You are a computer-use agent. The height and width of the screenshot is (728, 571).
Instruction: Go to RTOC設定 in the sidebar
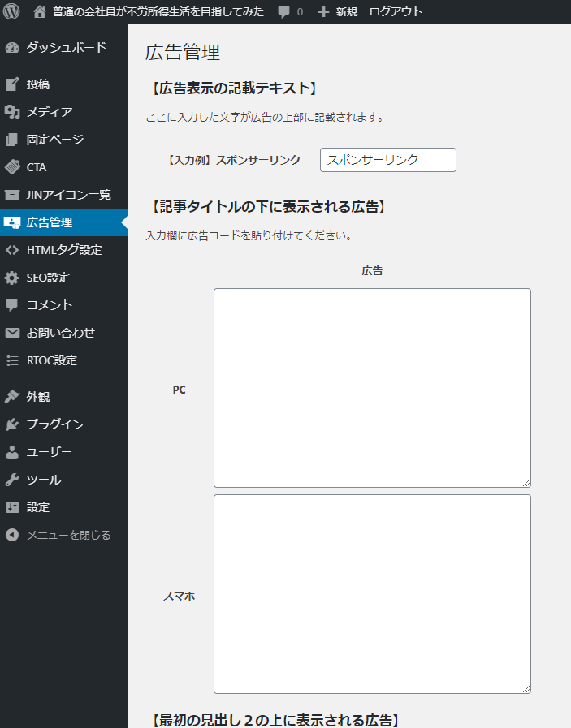click(x=51, y=360)
